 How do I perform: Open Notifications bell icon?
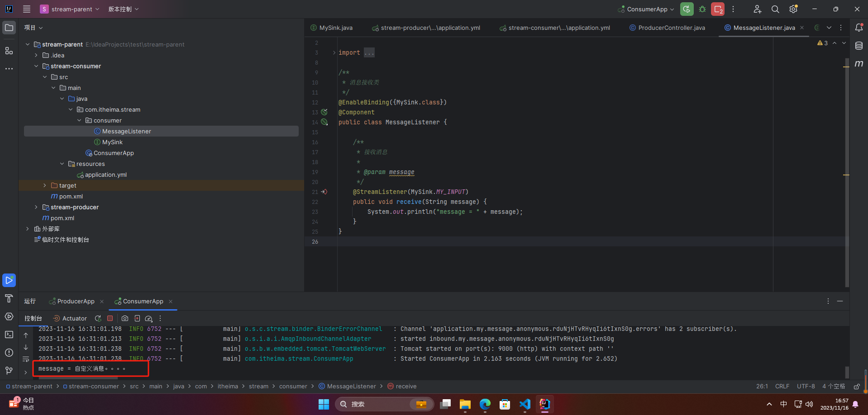tap(859, 28)
